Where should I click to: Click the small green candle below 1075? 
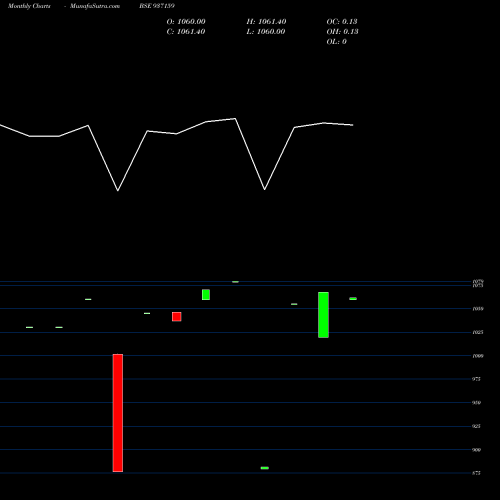(x=206, y=295)
